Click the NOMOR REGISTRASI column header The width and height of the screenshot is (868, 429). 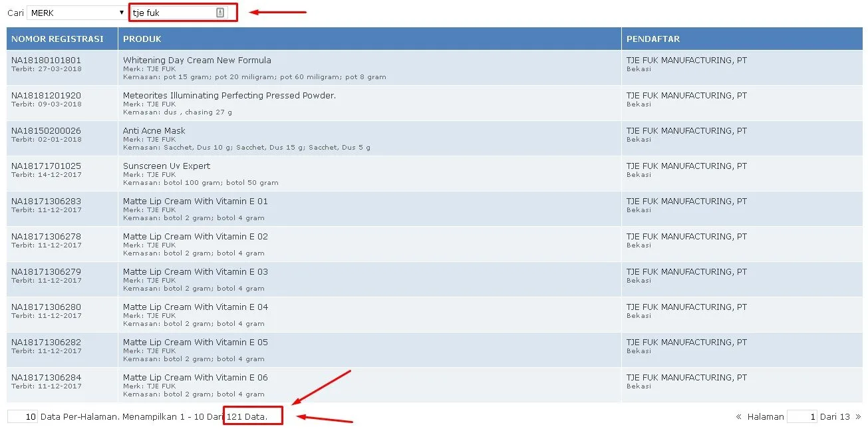[57, 39]
